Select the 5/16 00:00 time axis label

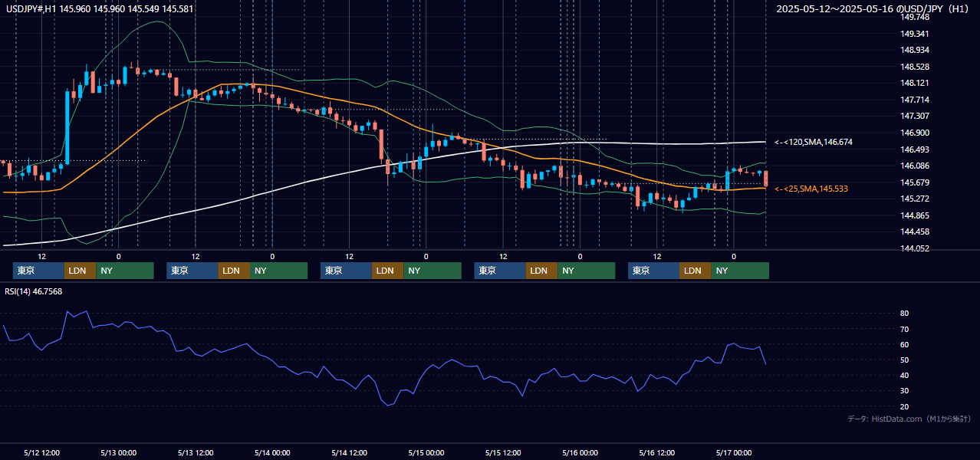[x=580, y=452]
